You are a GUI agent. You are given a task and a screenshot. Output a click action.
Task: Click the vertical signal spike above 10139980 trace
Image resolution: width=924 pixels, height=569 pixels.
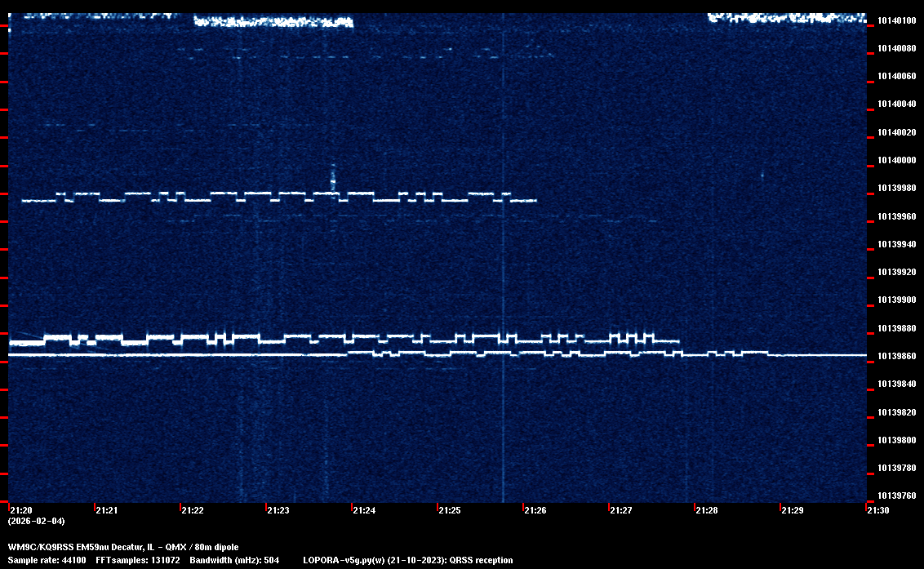(x=332, y=176)
